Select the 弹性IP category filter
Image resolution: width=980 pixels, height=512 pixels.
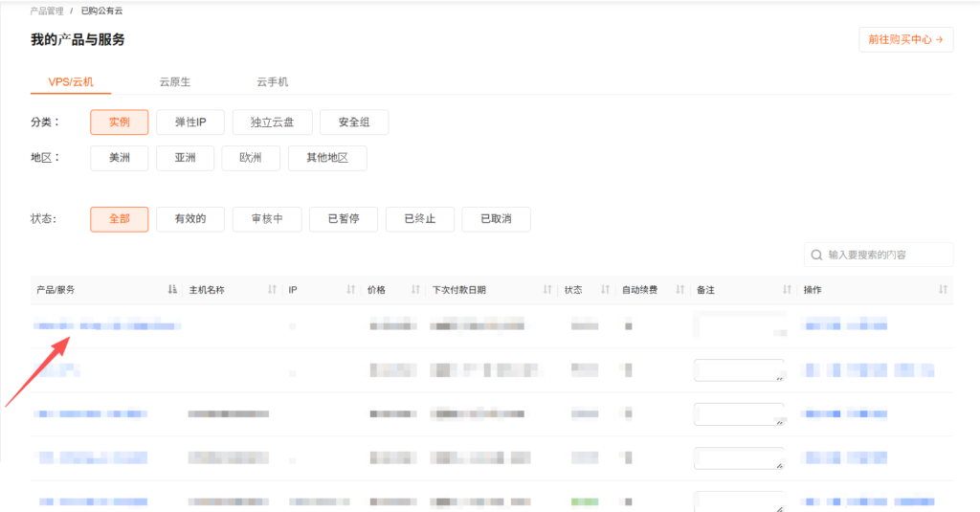pyautogui.click(x=190, y=122)
